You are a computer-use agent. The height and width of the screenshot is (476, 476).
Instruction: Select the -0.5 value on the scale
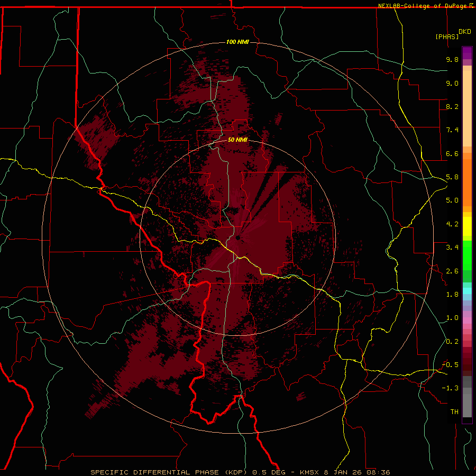click(x=450, y=365)
